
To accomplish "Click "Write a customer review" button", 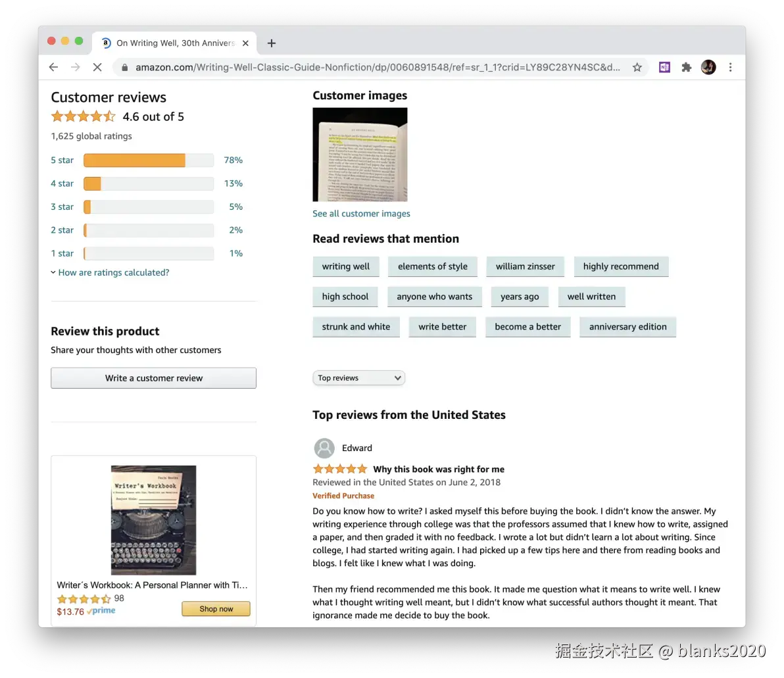I will pyautogui.click(x=153, y=378).
